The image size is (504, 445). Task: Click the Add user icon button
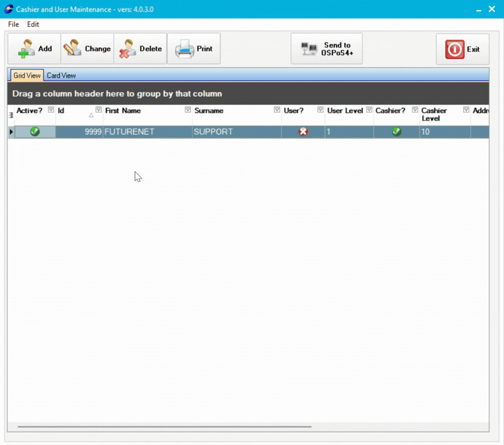27,49
